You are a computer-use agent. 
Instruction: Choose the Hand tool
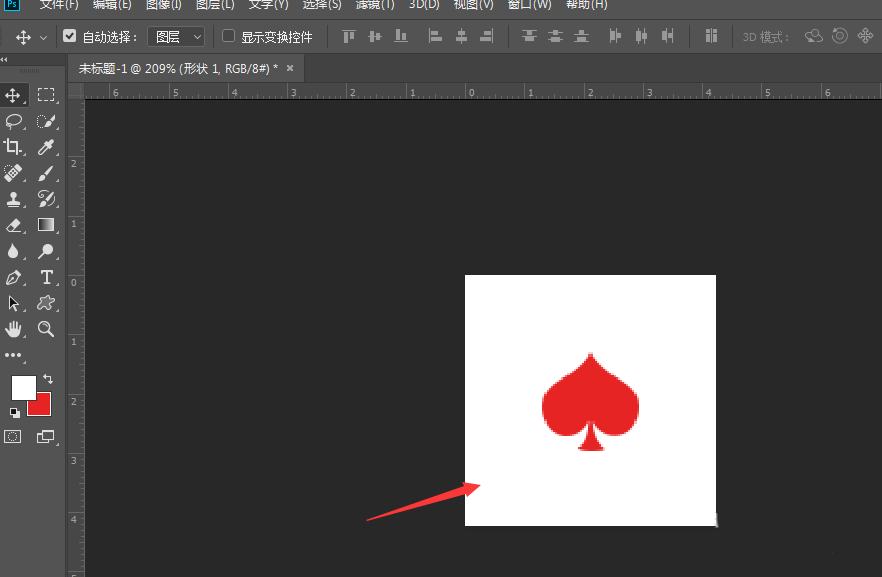pos(13,329)
